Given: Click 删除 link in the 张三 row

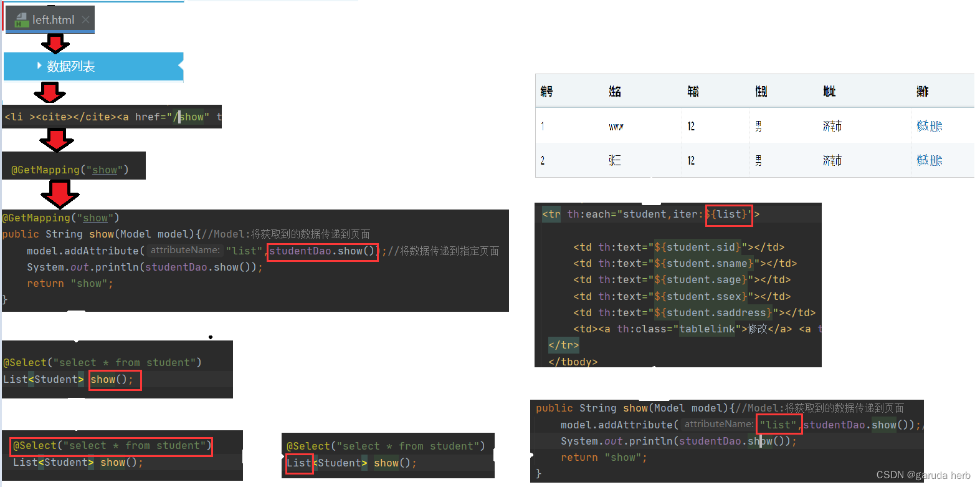Looking at the screenshot, I should pos(936,160).
